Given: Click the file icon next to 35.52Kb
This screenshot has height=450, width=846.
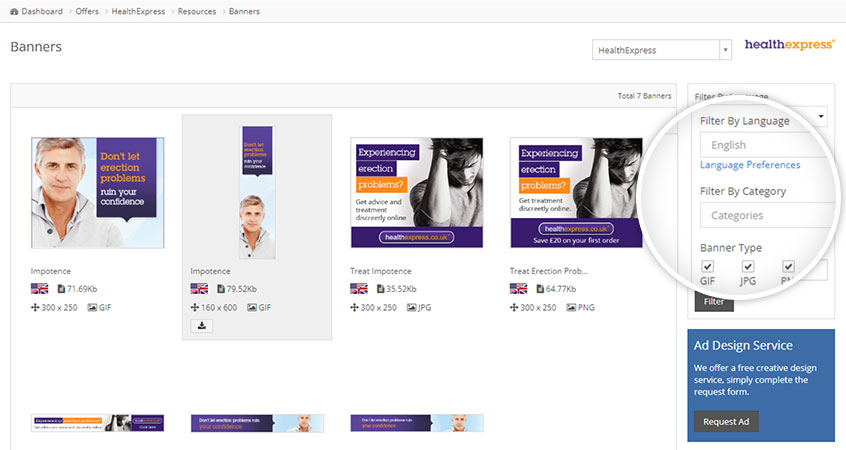Looking at the screenshot, I should point(380,289).
